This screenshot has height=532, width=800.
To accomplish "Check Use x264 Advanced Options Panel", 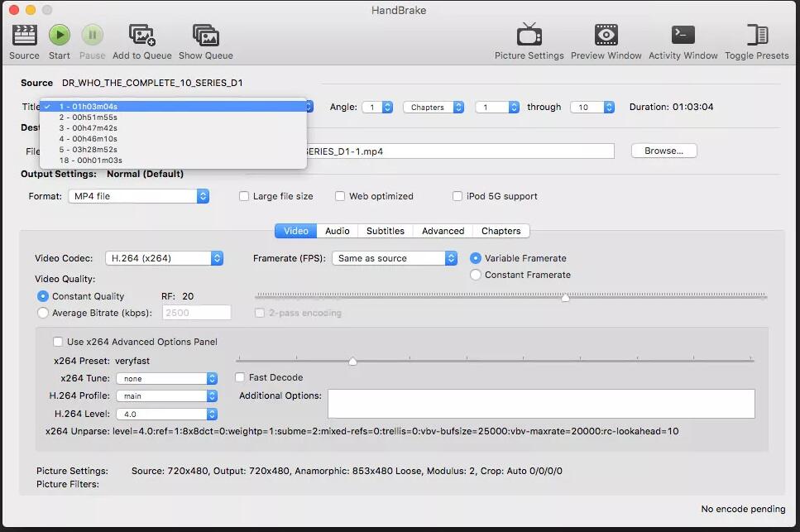I will point(58,342).
